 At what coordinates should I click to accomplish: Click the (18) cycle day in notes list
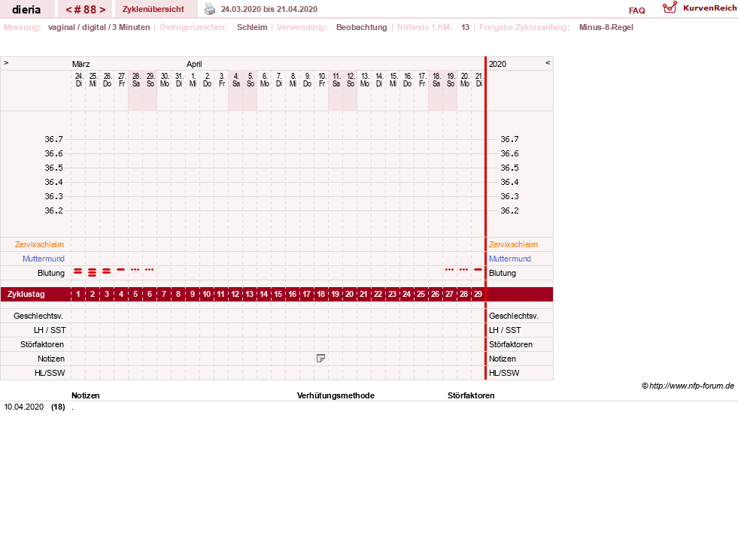click(x=58, y=407)
